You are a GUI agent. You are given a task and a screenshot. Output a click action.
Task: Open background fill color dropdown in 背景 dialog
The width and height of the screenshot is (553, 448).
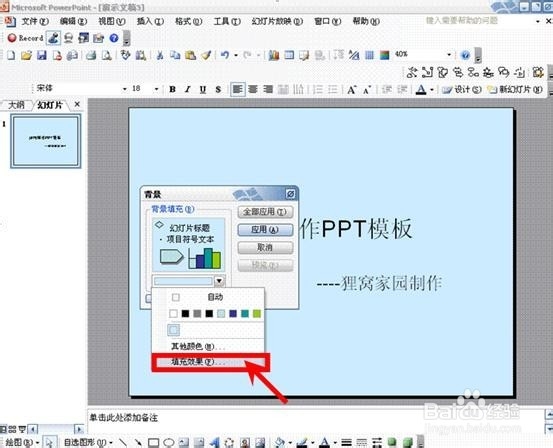point(219,281)
